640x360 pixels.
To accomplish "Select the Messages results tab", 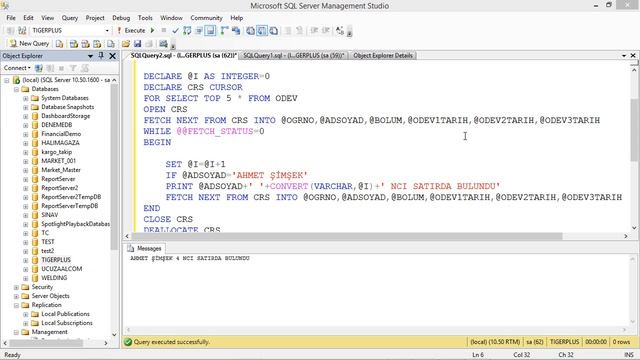I will tap(144, 248).
